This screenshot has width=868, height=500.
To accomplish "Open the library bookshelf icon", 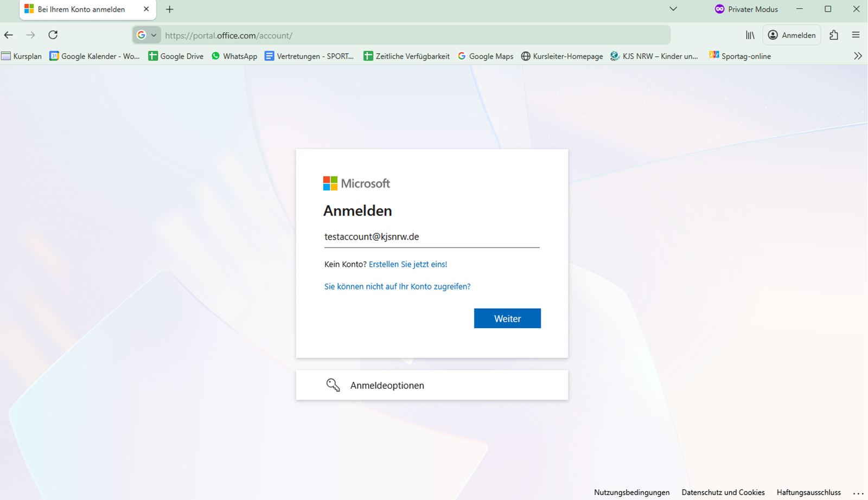I will [x=750, y=35].
